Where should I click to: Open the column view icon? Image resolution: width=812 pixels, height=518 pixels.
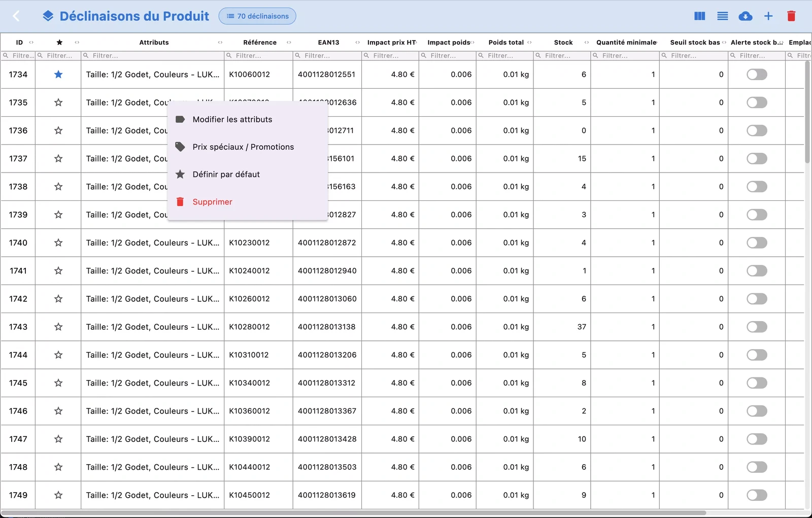pos(699,16)
